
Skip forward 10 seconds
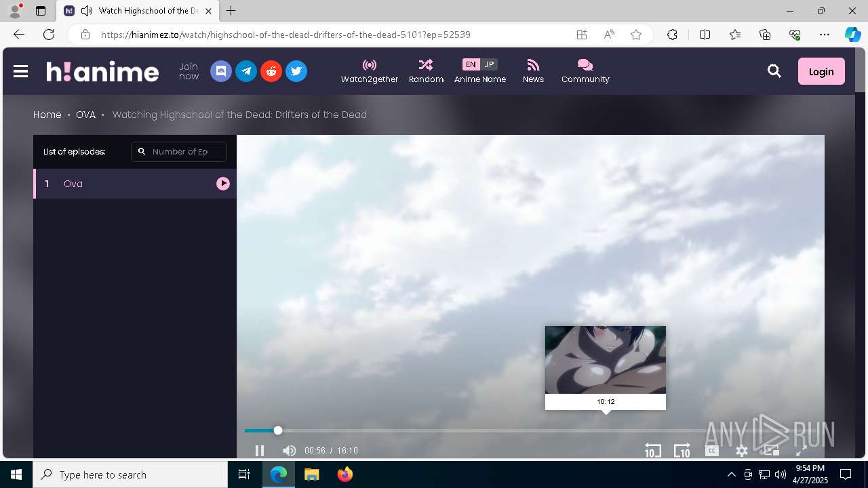coord(682,451)
